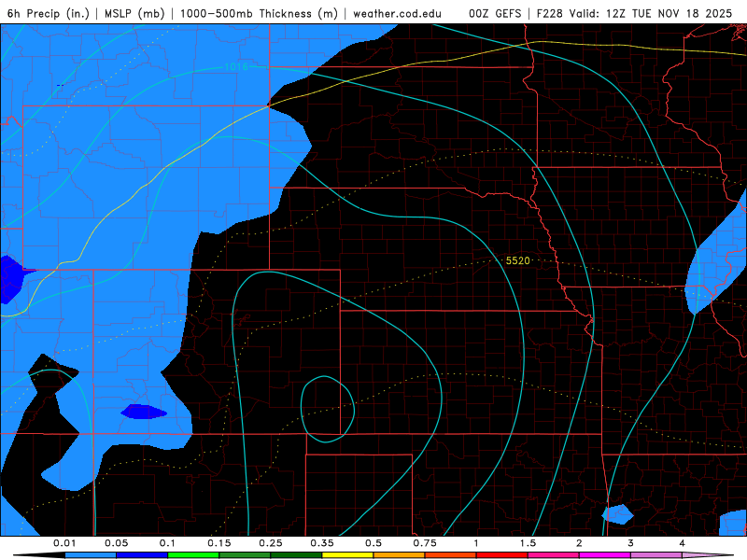Image resolution: width=747 pixels, height=560 pixels.
Task: Select the light orange legend swatch after 0.5
Action: 400,555
